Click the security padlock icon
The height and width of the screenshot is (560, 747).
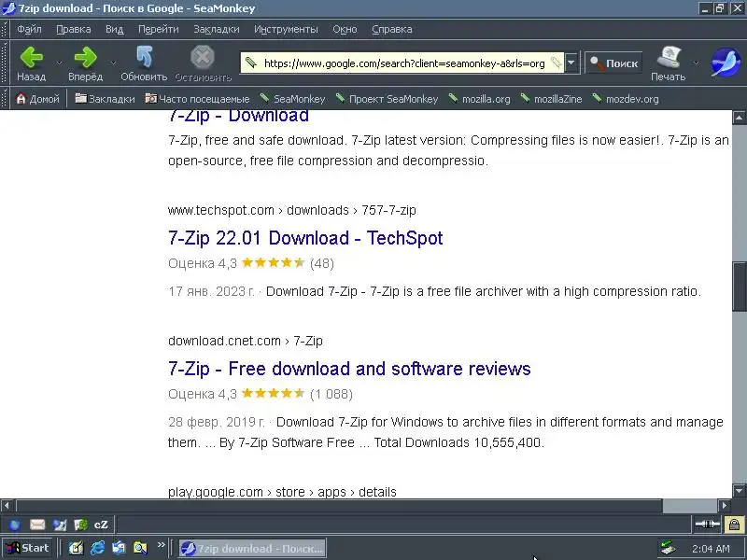pos(734,525)
